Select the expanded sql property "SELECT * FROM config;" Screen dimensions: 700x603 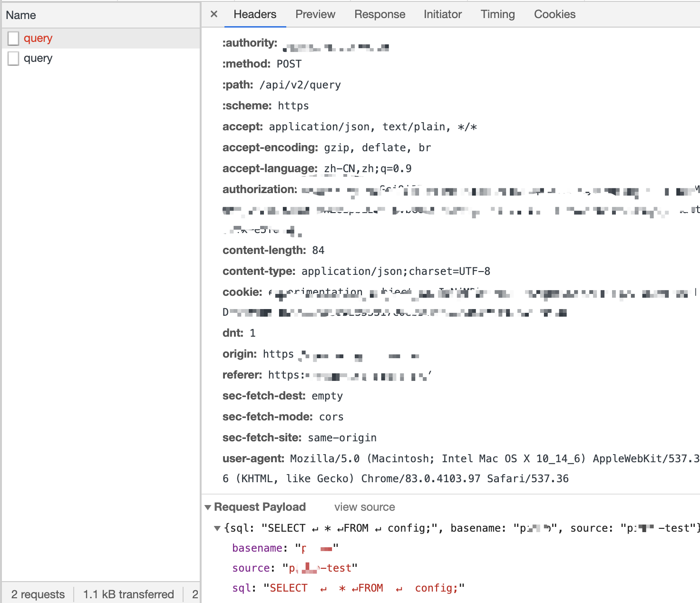(348, 588)
